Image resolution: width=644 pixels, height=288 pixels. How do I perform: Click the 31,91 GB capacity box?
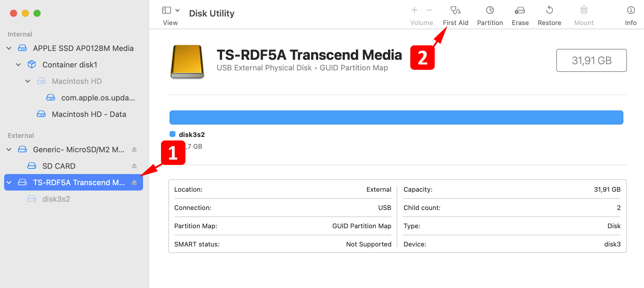pyautogui.click(x=591, y=60)
